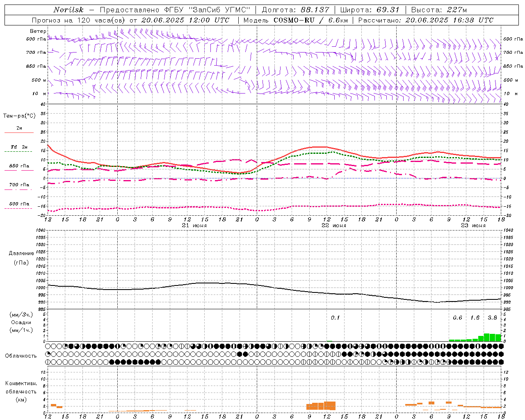Viewport: 525px width, 420px height.
Task: Click the '700 гПа' temperature legend entry
Action: 19,185
